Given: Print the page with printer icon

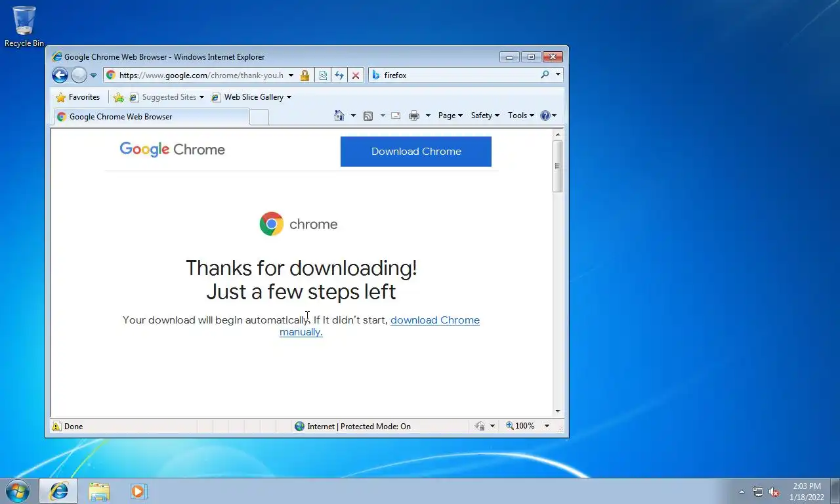Looking at the screenshot, I should (414, 115).
